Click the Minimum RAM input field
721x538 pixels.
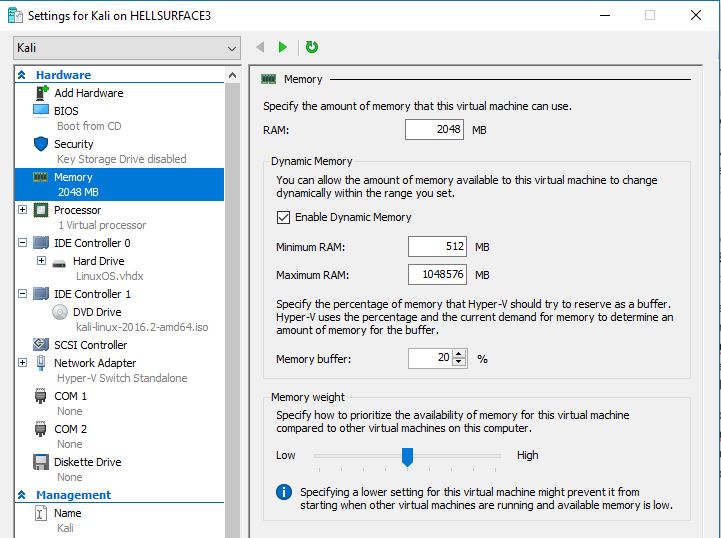tap(437, 246)
